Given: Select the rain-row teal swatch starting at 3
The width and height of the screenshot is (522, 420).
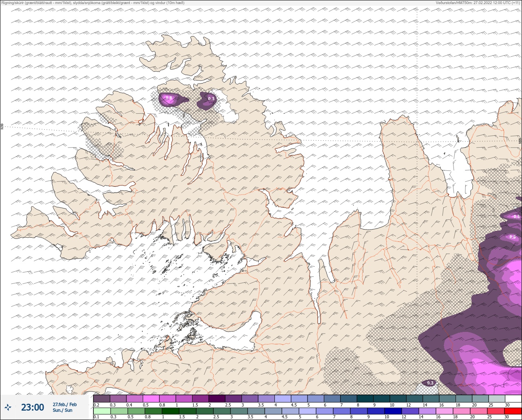Looking at the screenshot, I should (239, 411).
